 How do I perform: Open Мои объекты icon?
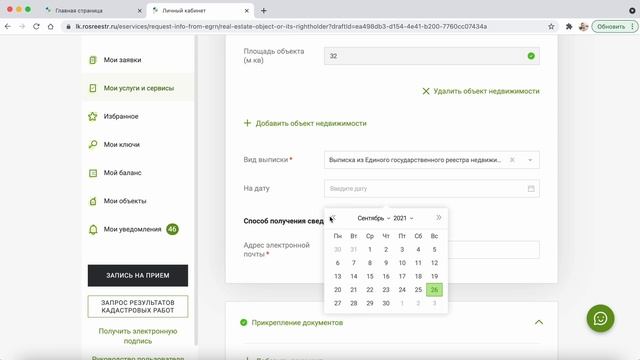(x=93, y=201)
